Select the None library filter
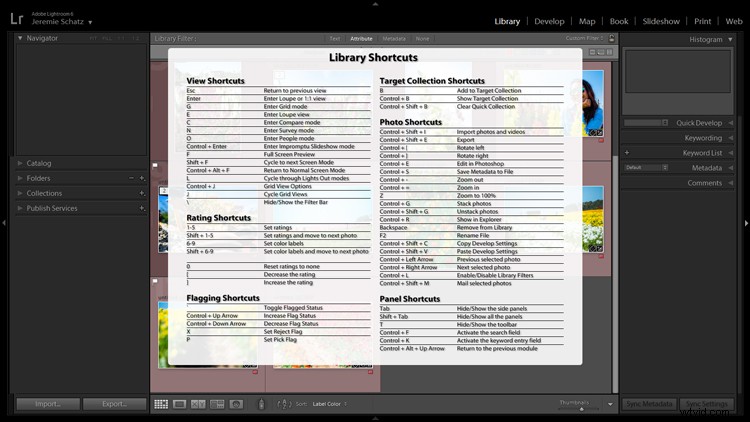Image resolution: width=750 pixels, height=422 pixels. tap(422, 39)
